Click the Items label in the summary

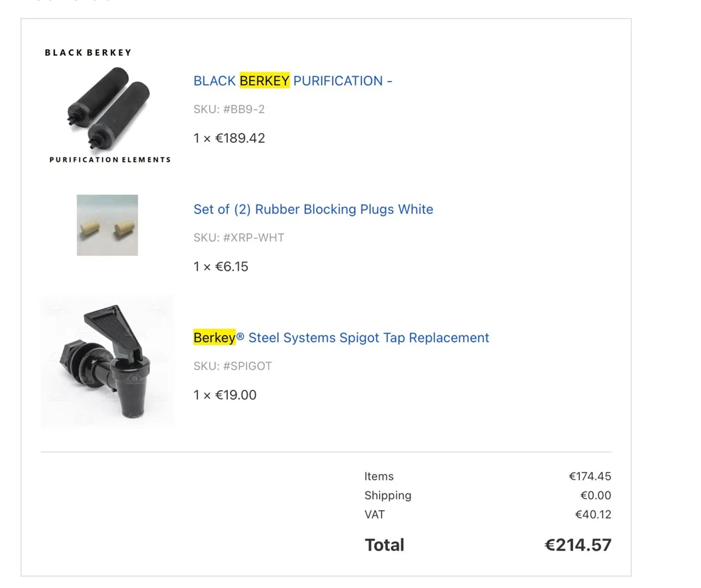pyautogui.click(x=379, y=476)
